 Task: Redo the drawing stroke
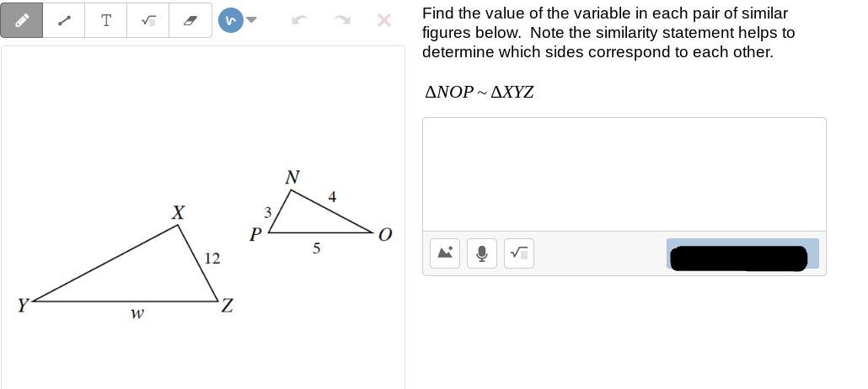[341, 20]
